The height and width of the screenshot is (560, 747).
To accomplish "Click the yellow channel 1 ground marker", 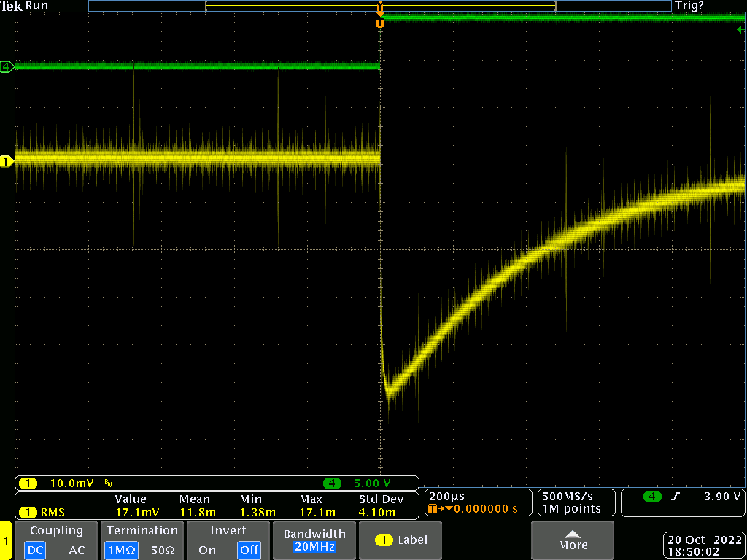I will (x=7, y=161).
